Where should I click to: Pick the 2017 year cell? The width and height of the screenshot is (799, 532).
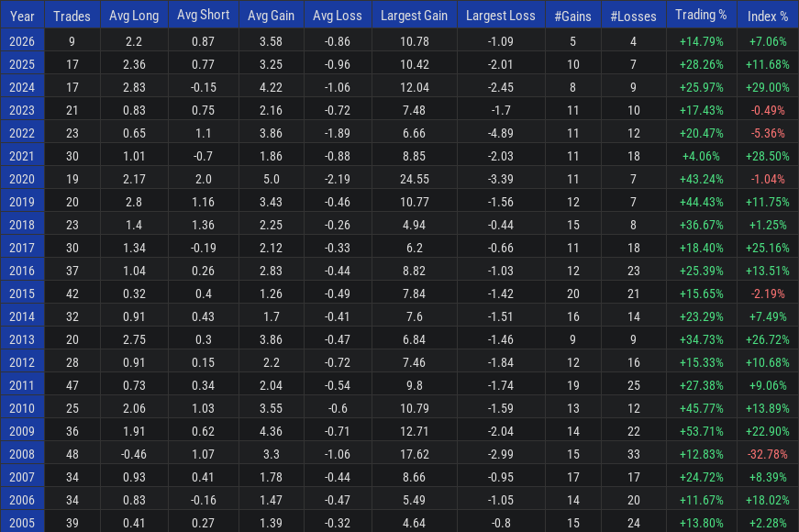[x=22, y=248]
